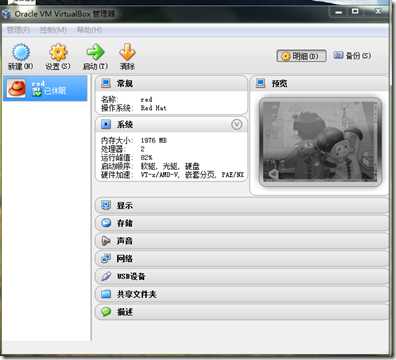This screenshot has height=360, width=396.
Task: Click the 共享文件夹 (Shared Folders) icon
Action: 106,294
